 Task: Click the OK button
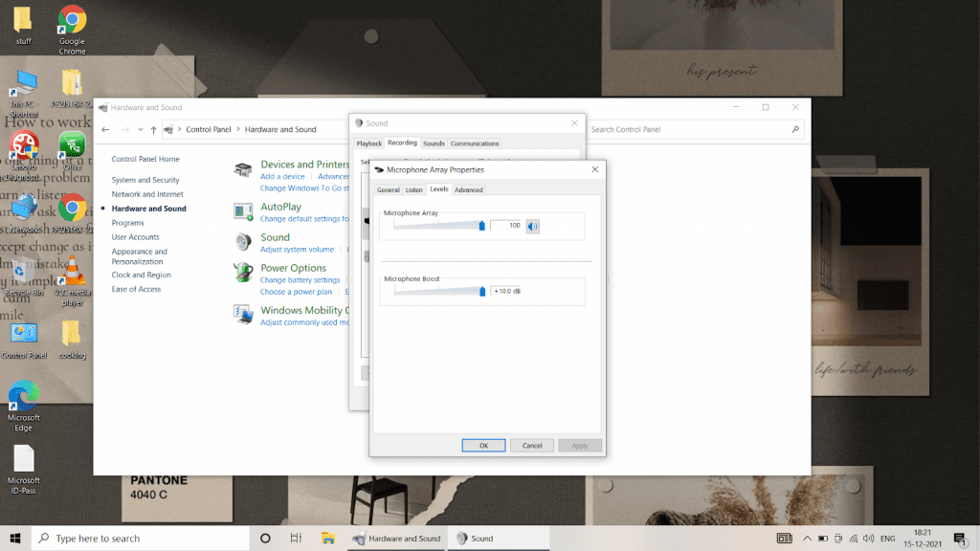[483, 445]
